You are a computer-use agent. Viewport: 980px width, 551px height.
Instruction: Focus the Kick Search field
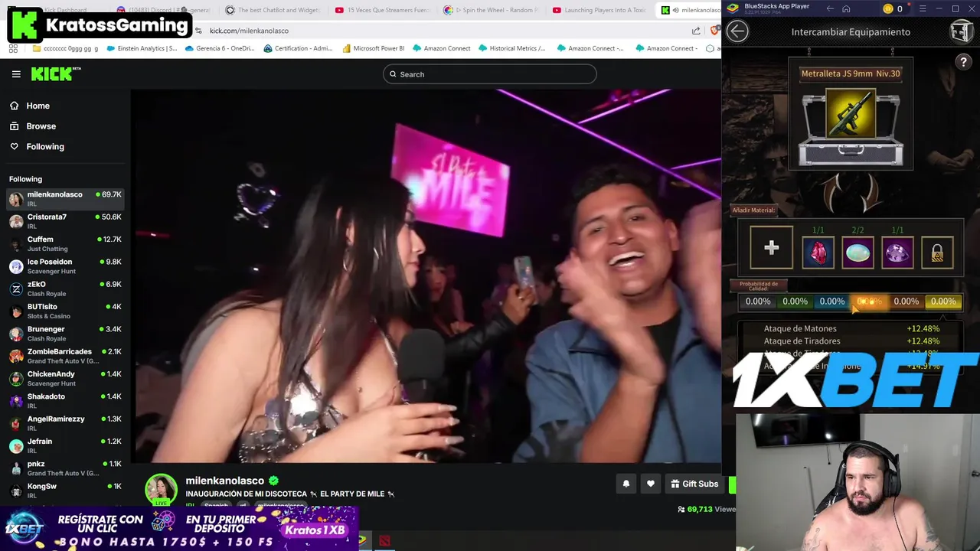point(490,74)
